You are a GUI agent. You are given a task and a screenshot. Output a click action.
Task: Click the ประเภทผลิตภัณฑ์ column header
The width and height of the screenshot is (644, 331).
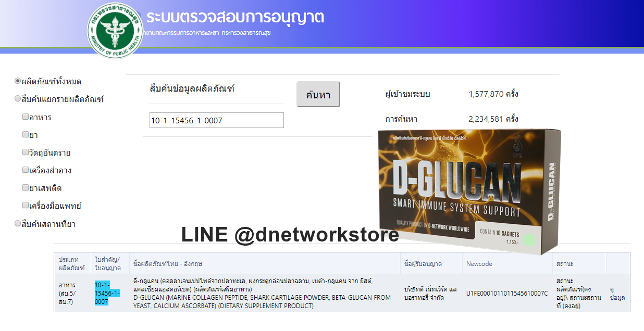pos(71,263)
